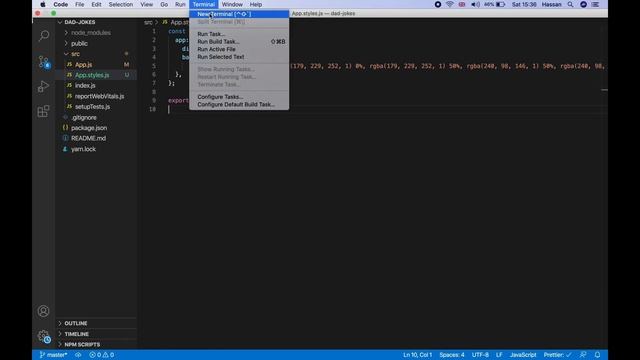This screenshot has width=640, height=360.
Task: Open the Selection menu
Action: coord(120,4)
